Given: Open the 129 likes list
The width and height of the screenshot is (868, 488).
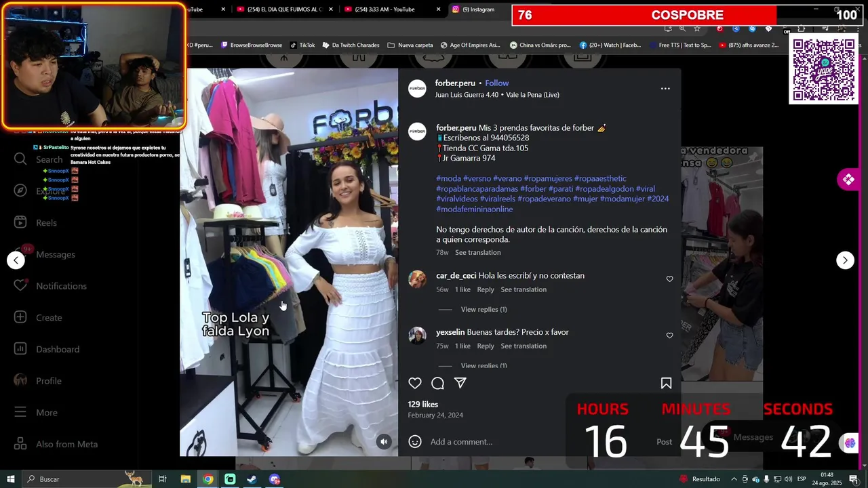Looking at the screenshot, I should click(423, 404).
